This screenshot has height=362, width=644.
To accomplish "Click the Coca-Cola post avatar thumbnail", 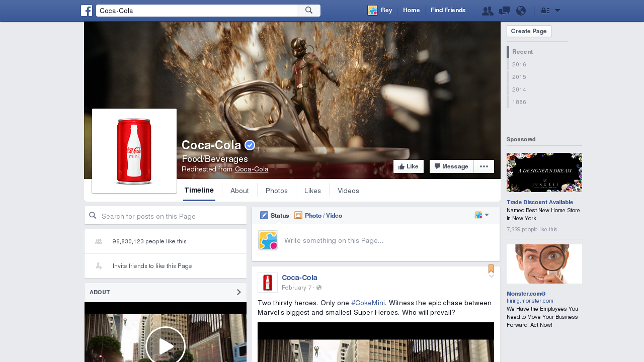I will 268,283.
